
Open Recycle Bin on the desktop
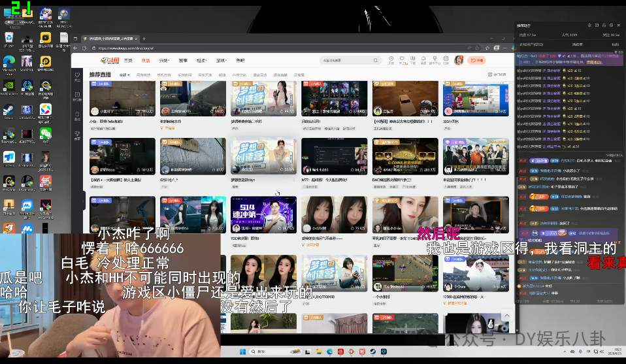[8, 39]
